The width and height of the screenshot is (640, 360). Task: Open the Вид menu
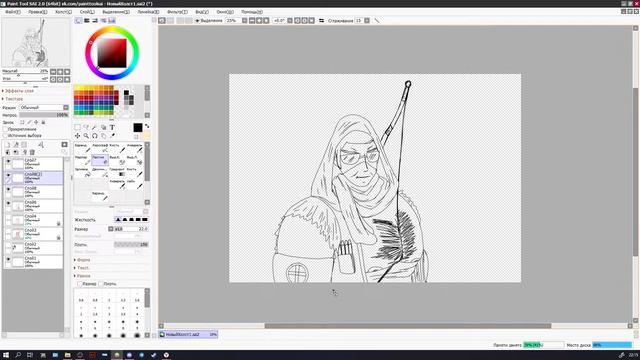point(202,12)
